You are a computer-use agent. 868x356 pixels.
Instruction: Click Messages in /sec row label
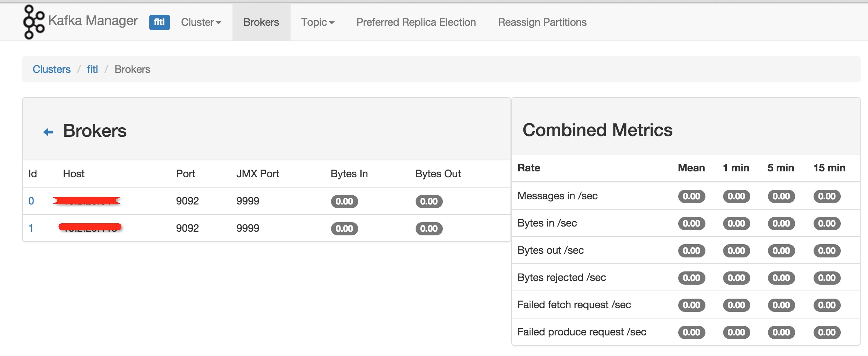click(557, 196)
